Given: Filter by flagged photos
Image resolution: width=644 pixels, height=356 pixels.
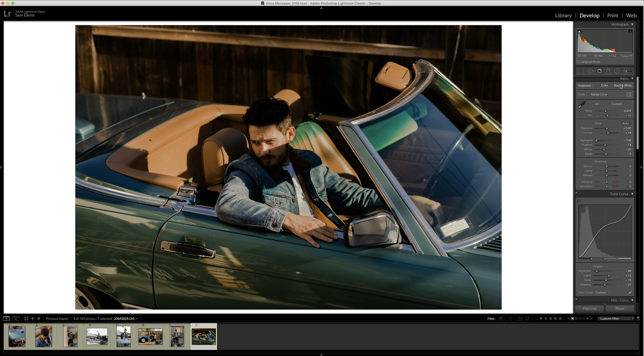Looking at the screenshot, I should tap(501, 318).
